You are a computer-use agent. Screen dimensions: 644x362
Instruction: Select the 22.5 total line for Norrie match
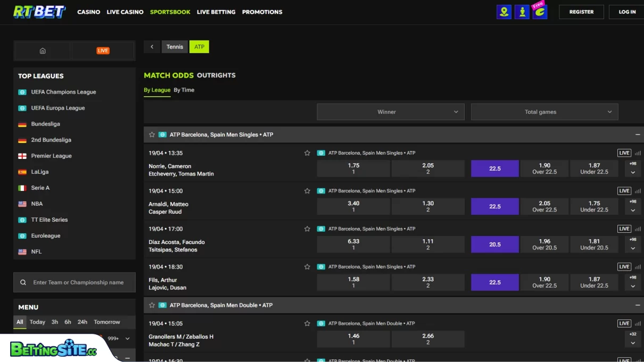pyautogui.click(x=495, y=169)
